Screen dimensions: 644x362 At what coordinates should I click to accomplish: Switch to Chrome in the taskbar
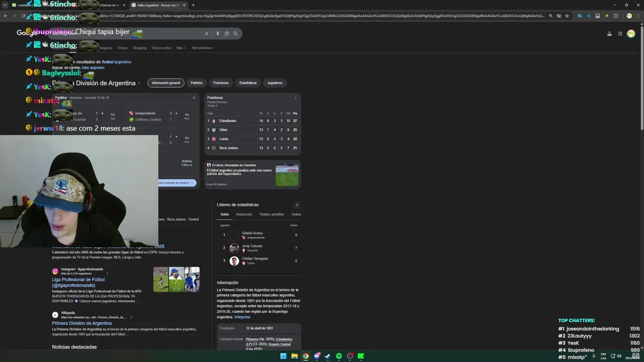point(305,356)
